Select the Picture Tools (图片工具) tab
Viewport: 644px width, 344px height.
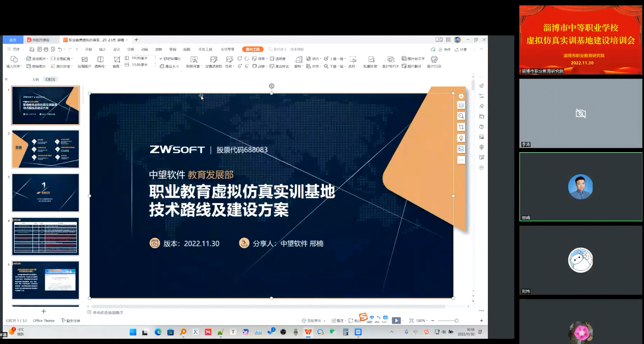[253, 49]
